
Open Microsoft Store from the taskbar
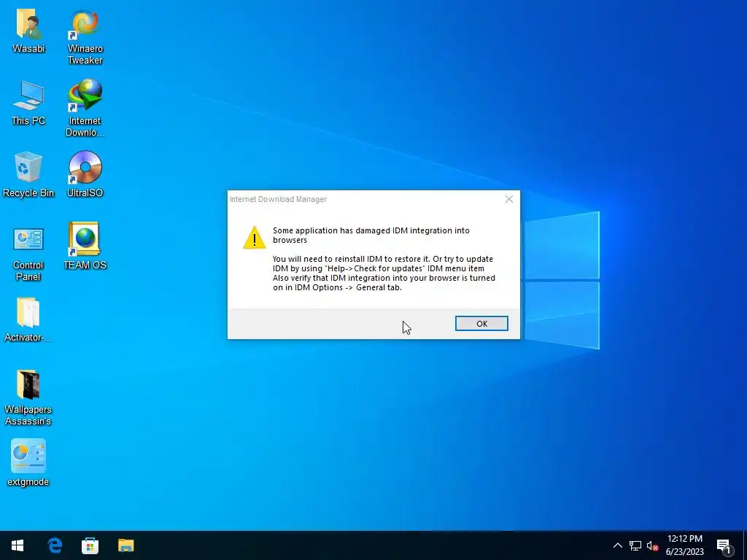click(90, 545)
